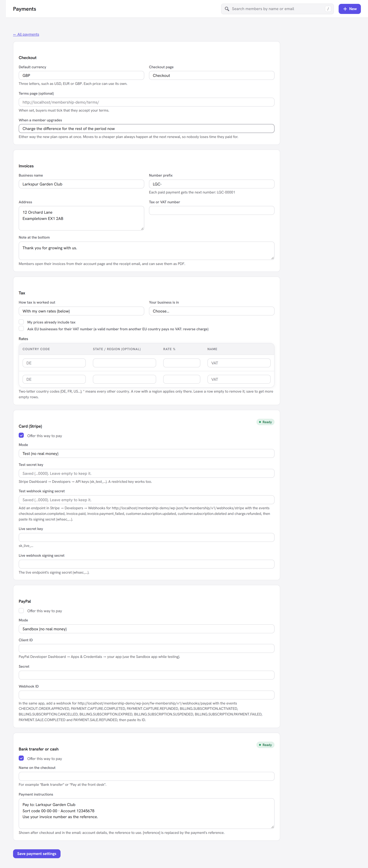Tick Ask EU businesses for VAT number
Screen dimensions: 368x868
(x=21, y=329)
